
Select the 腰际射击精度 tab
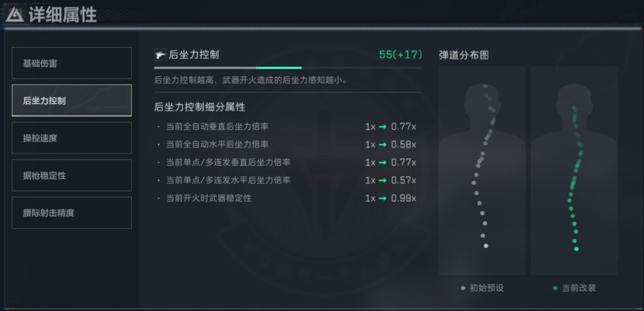(72, 213)
